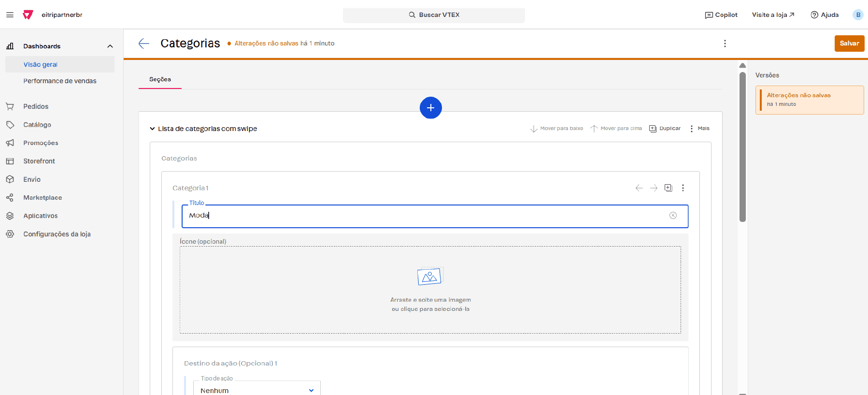Focus the Buscar VTEX search field

(x=434, y=15)
